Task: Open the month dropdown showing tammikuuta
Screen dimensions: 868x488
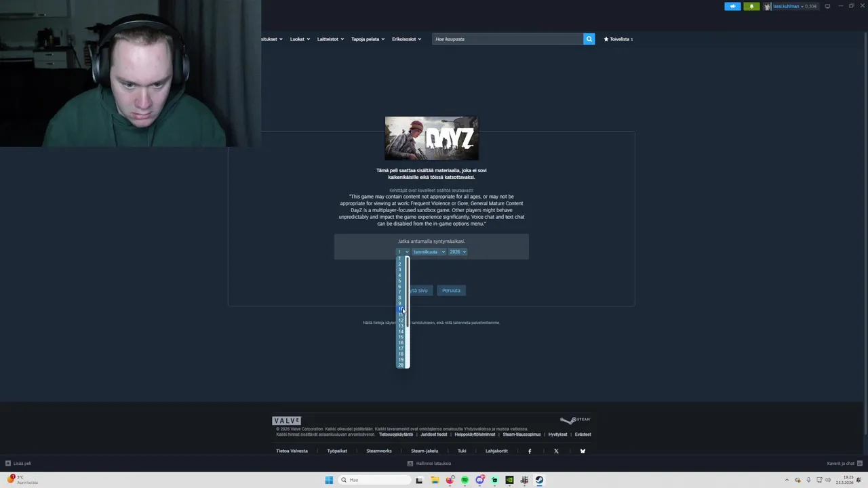Action: tap(429, 252)
